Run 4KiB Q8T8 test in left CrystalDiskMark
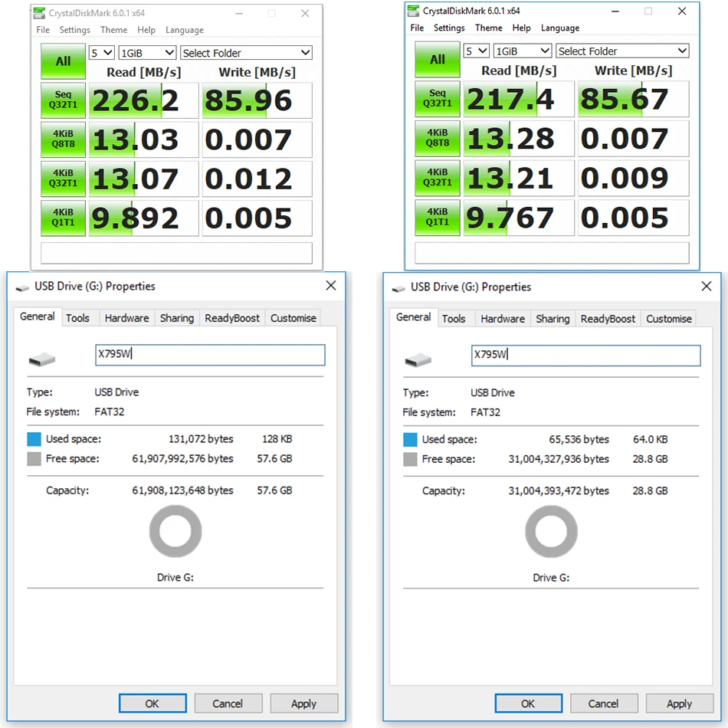Screen dimensions: 728x728 click(x=63, y=139)
